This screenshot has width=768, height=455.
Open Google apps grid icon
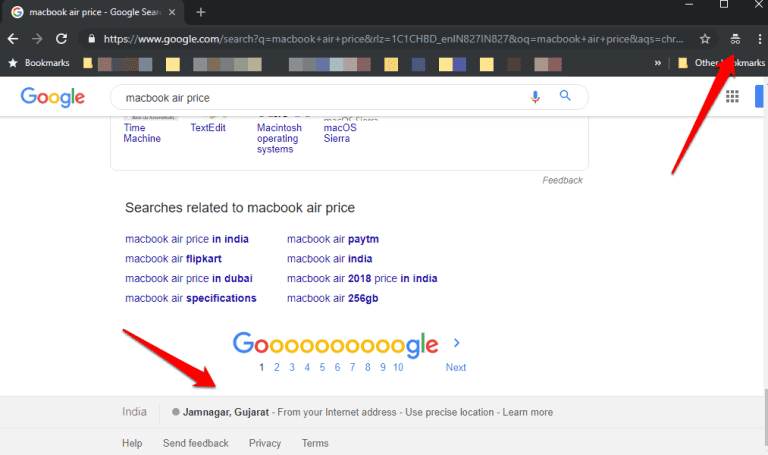(x=732, y=96)
